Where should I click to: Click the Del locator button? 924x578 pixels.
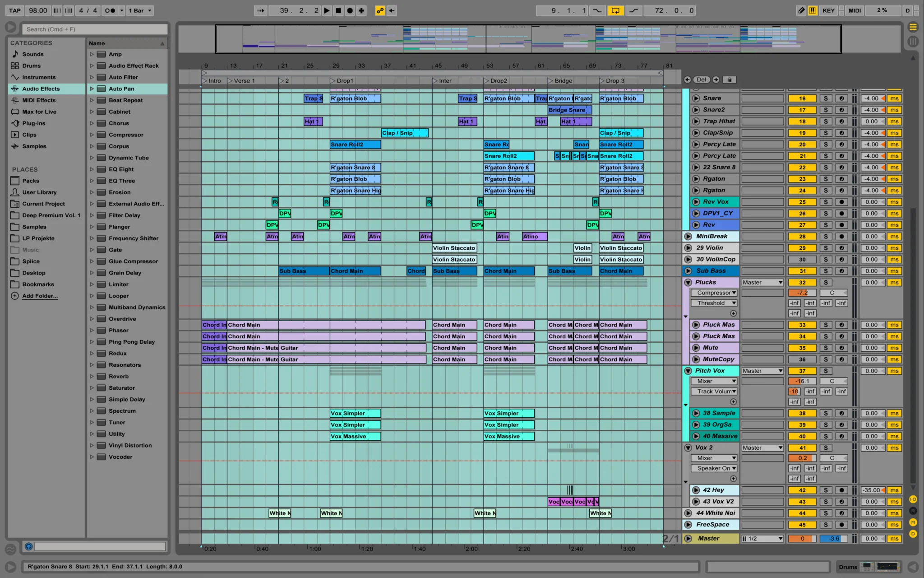(x=701, y=79)
